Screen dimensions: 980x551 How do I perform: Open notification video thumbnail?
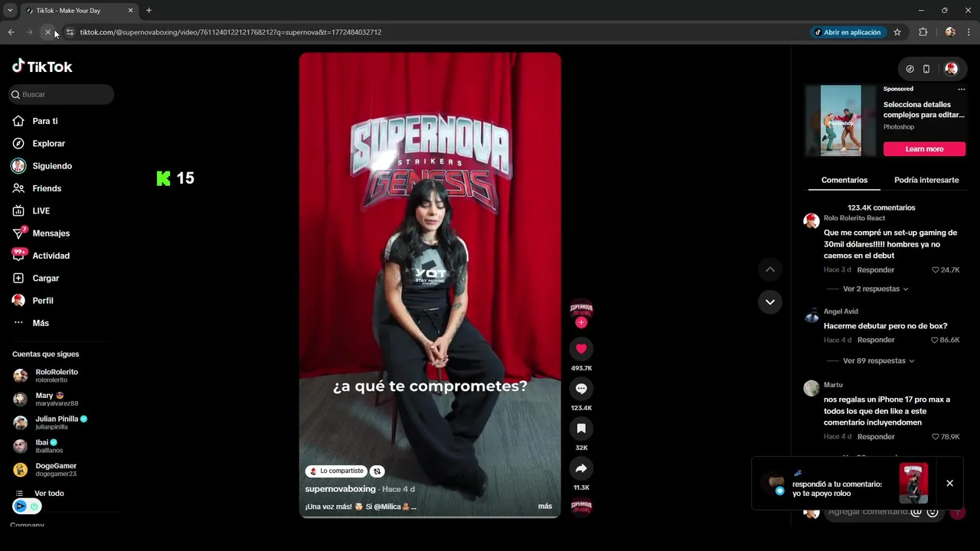[913, 483]
